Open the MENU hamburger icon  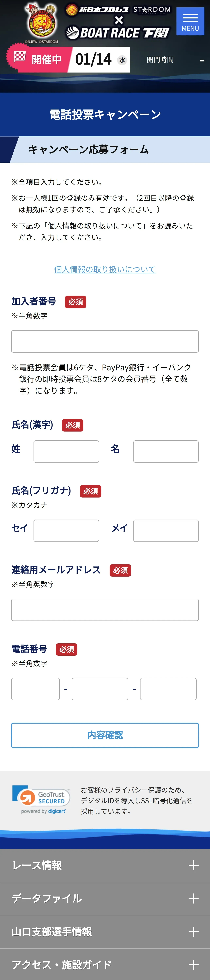(190, 21)
